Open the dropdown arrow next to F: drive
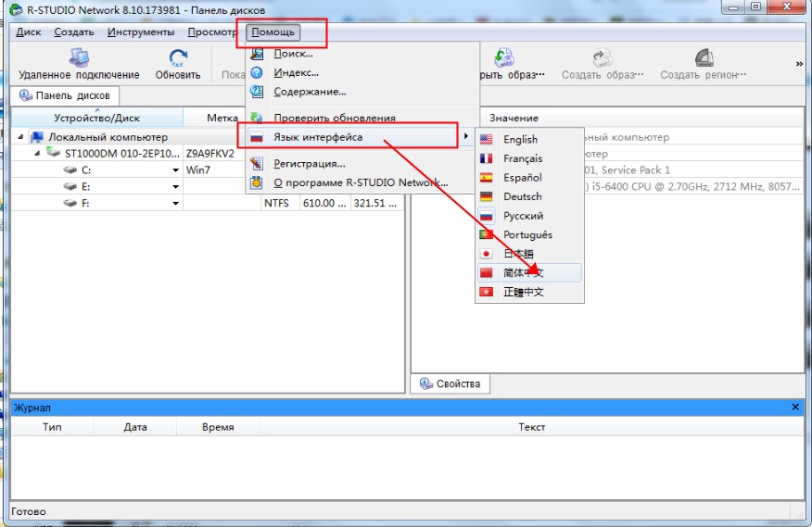812x527 pixels. 175,203
